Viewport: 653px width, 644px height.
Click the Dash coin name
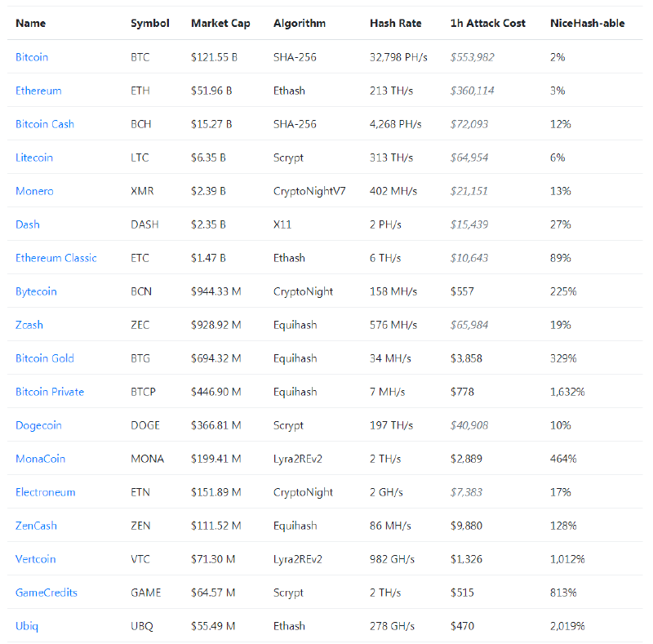(x=28, y=224)
